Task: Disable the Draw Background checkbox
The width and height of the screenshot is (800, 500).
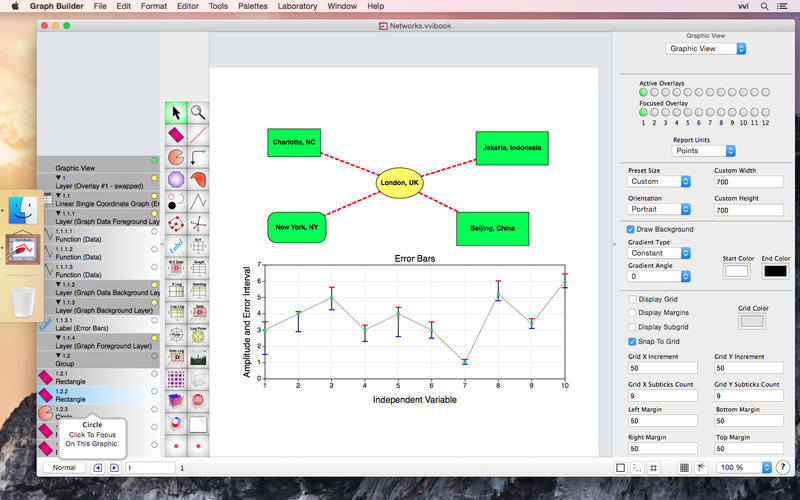Action: pyautogui.click(x=630, y=229)
